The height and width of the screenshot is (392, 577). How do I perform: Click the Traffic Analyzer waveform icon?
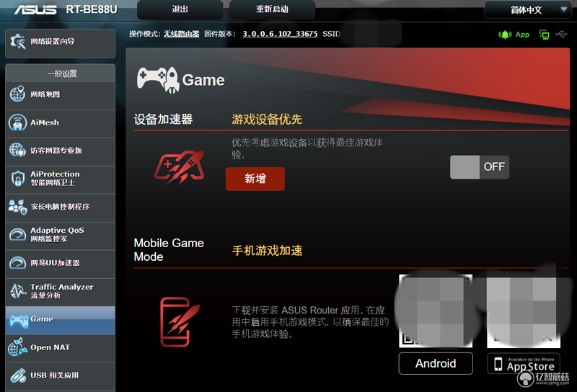[17, 291]
